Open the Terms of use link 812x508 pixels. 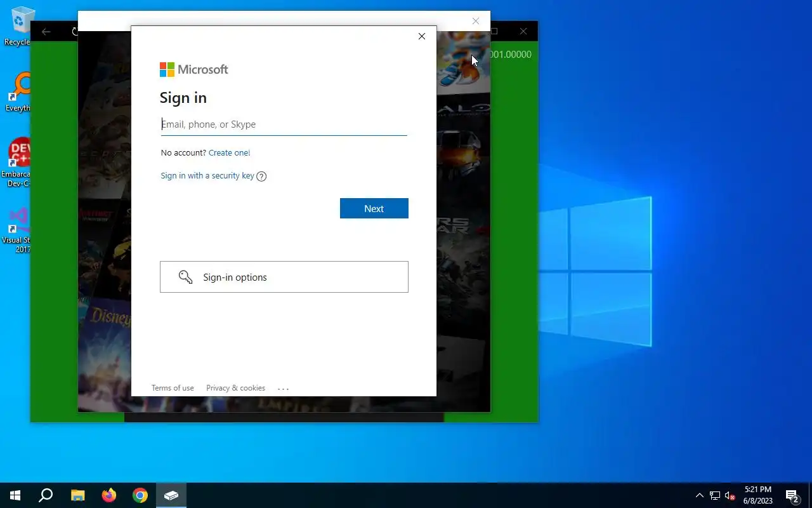(173, 388)
